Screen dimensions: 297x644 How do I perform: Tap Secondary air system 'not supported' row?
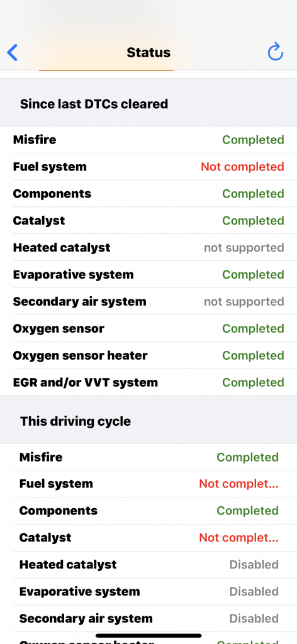tap(148, 301)
